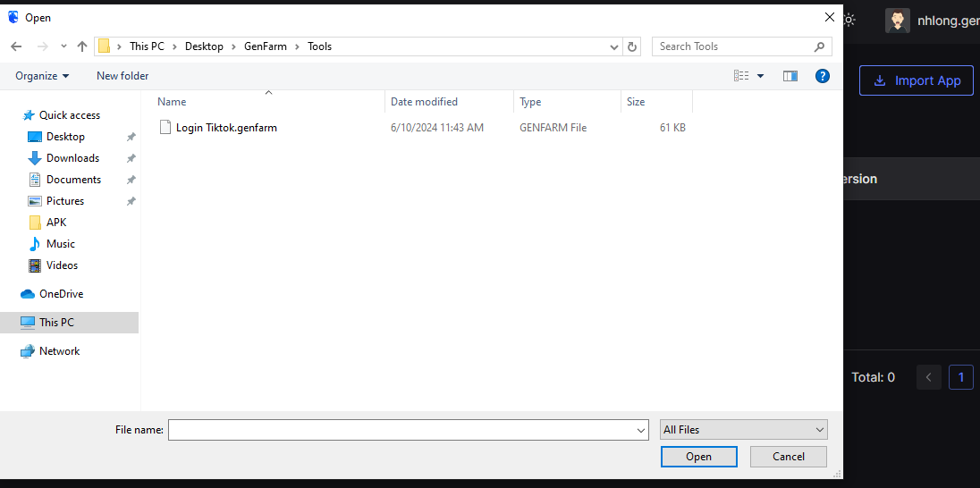Screen dimensions: 980x488
Task: Select GenFarm in the address path
Action: coord(266,46)
